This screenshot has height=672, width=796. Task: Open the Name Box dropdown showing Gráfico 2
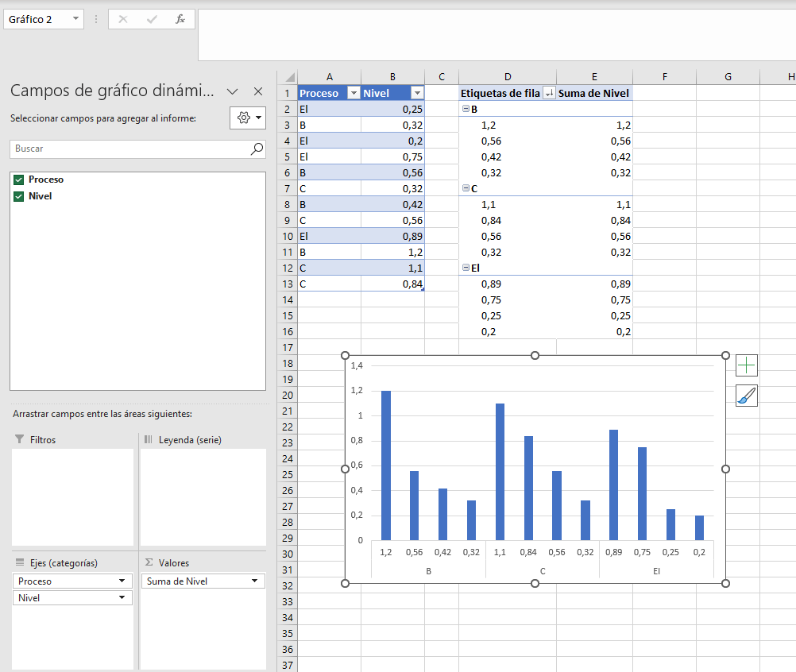coord(75,19)
